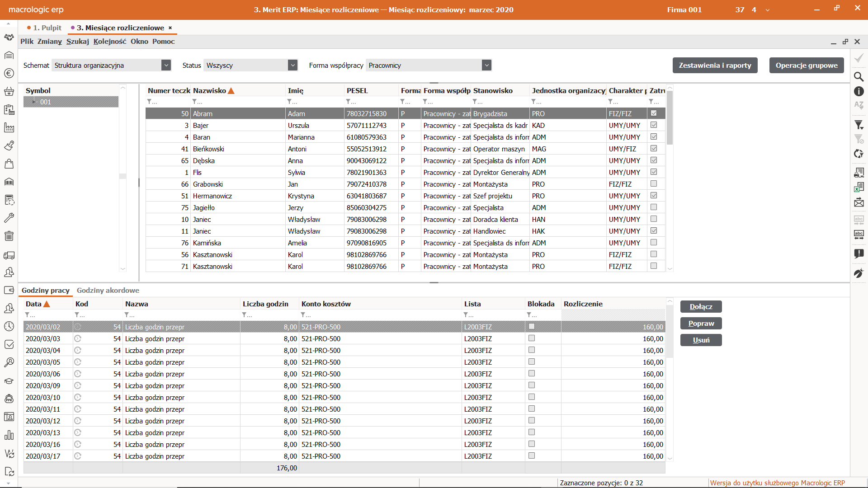Click the euro currency icon in left sidebar
The height and width of the screenshot is (488, 868).
tap(9, 73)
